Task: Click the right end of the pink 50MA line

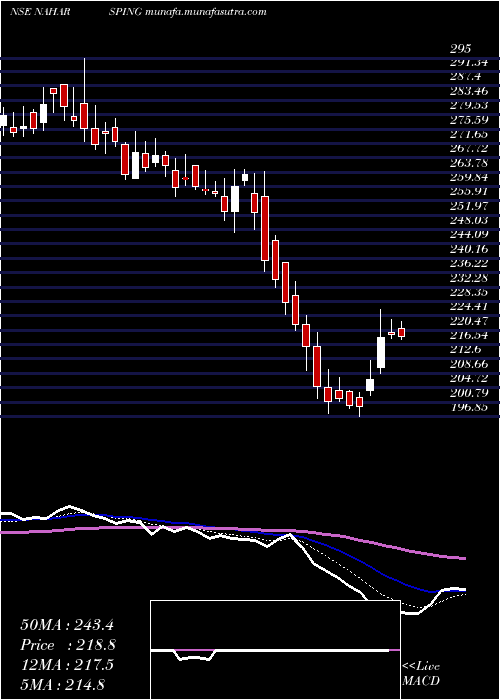Action: pyautogui.click(x=464, y=558)
